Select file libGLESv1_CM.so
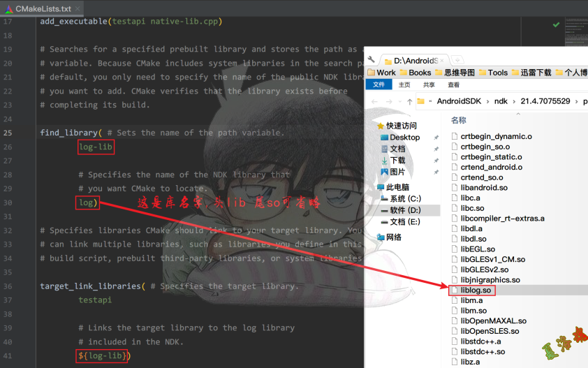 (488, 259)
